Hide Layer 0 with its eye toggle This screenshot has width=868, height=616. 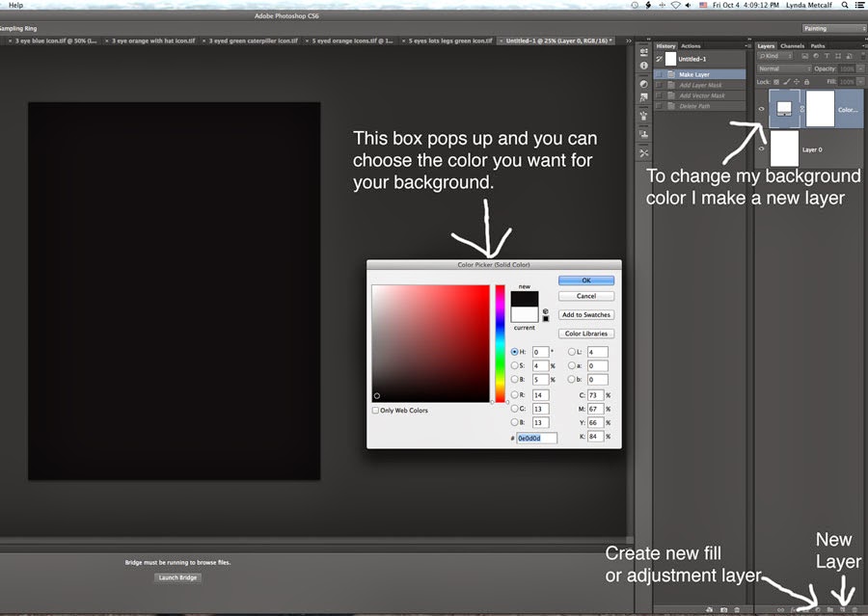[x=762, y=149]
